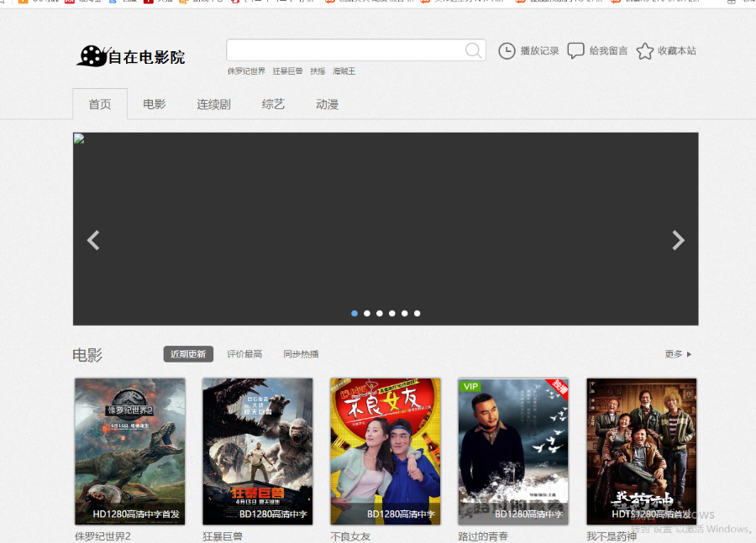Open 狂暴巨兽 poster
The width and height of the screenshot is (756, 543).
(x=258, y=452)
